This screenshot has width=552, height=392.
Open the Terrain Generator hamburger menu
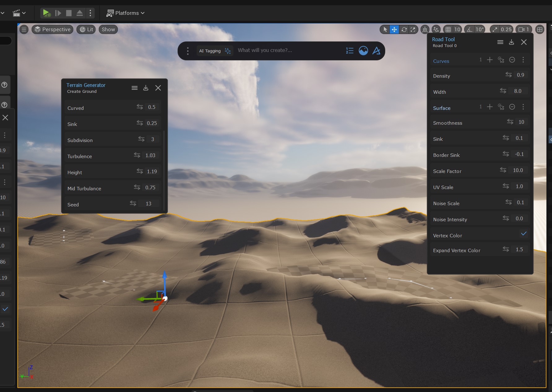tap(135, 88)
